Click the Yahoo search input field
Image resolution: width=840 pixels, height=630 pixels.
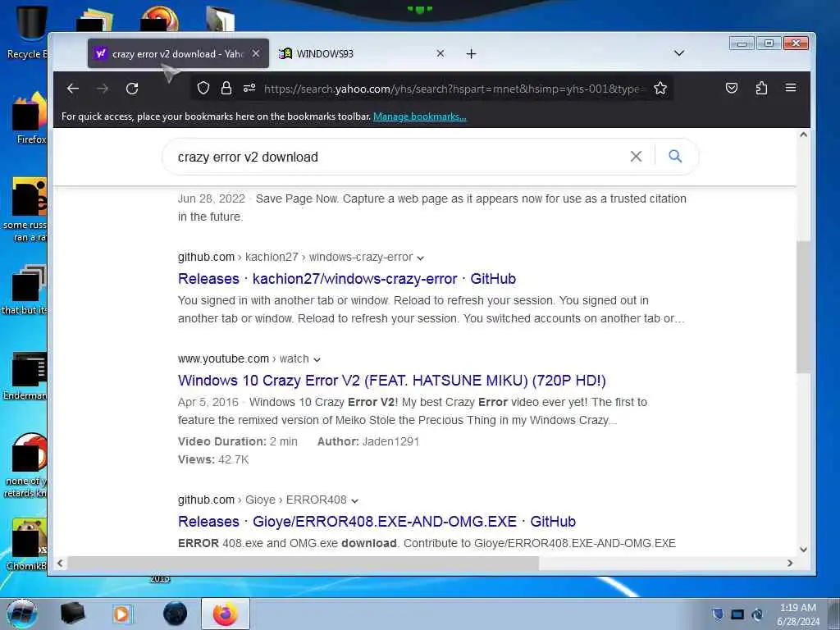click(399, 157)
